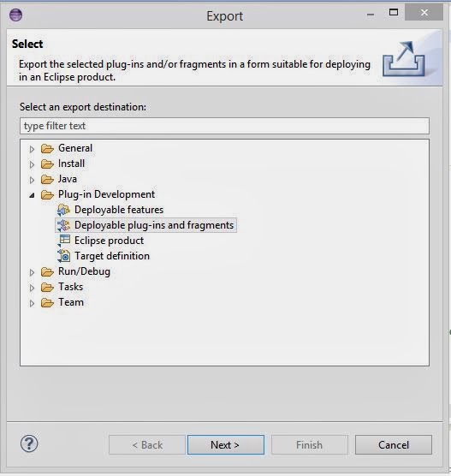Click the Run/Debug folder icon
The image size is (451, 476).
pyautogui.click(x=47, y=271)
